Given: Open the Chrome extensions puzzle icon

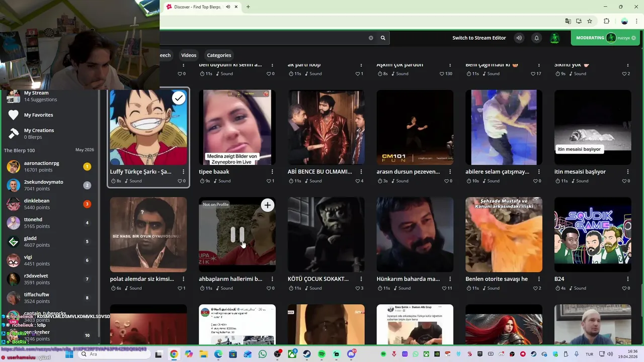Looking at the screenshot, I should pos(606,21).
